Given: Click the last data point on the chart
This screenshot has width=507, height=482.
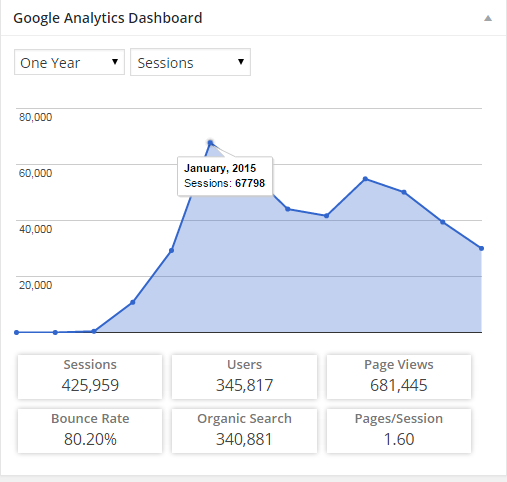Looking at the screenshot, I should coord(481,248).
